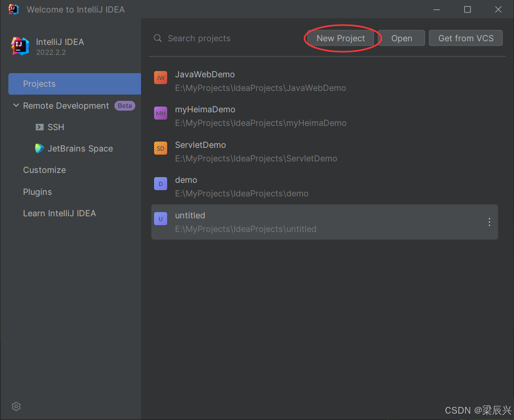
Task: Click the path IdeaProjects\demo
Action: click(x=242, y=193)
